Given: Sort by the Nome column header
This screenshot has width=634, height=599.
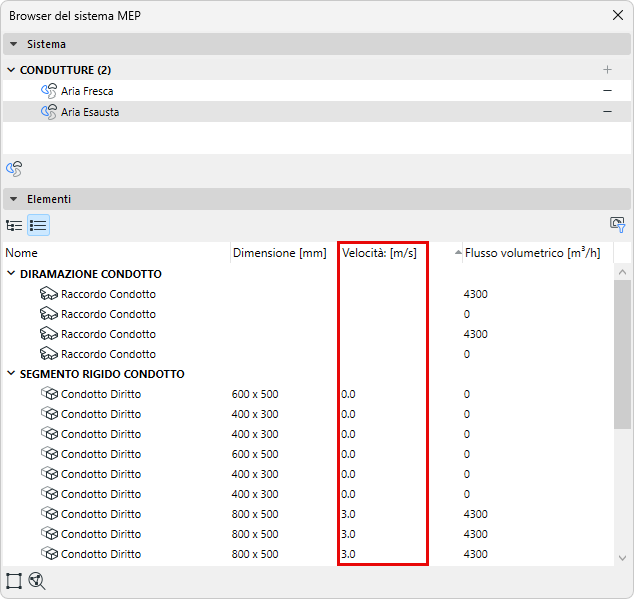Looking at the screenshot, I should (116, 253).
